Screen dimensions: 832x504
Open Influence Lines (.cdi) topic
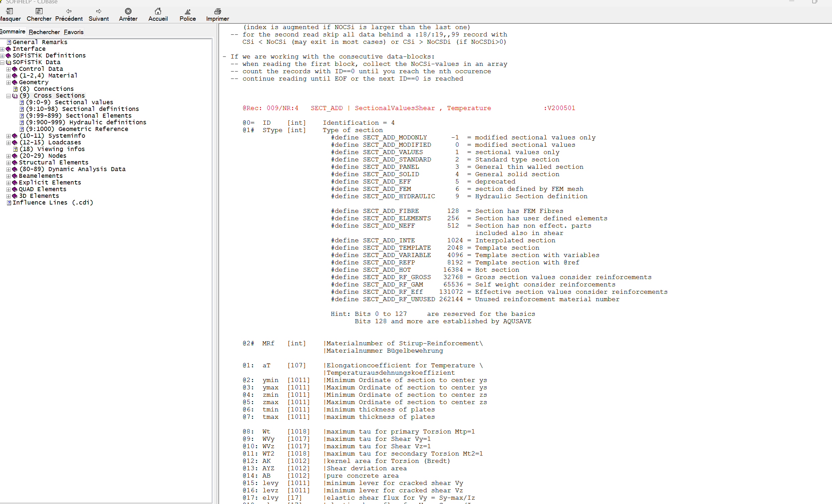[x=53, y=203]
